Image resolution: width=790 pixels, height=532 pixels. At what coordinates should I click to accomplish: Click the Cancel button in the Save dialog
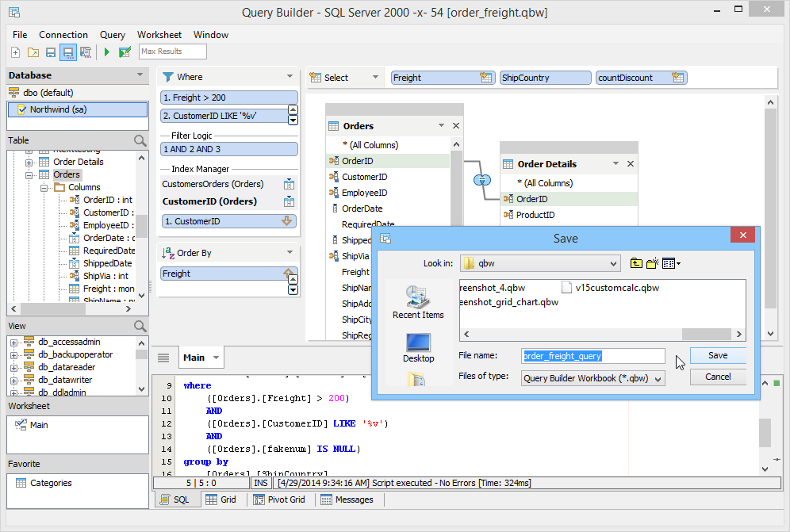718,377
